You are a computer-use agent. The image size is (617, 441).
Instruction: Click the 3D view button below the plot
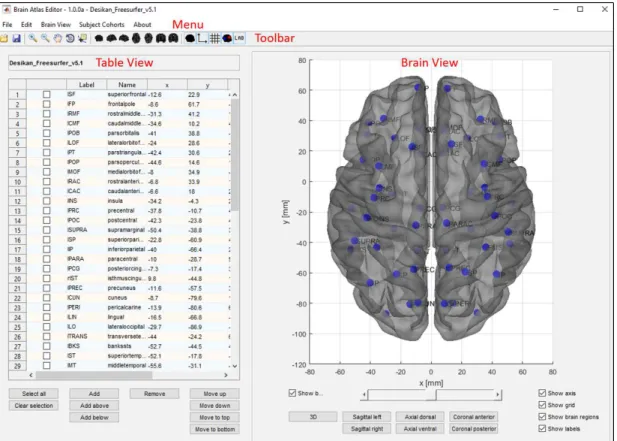tap(313, 417)
